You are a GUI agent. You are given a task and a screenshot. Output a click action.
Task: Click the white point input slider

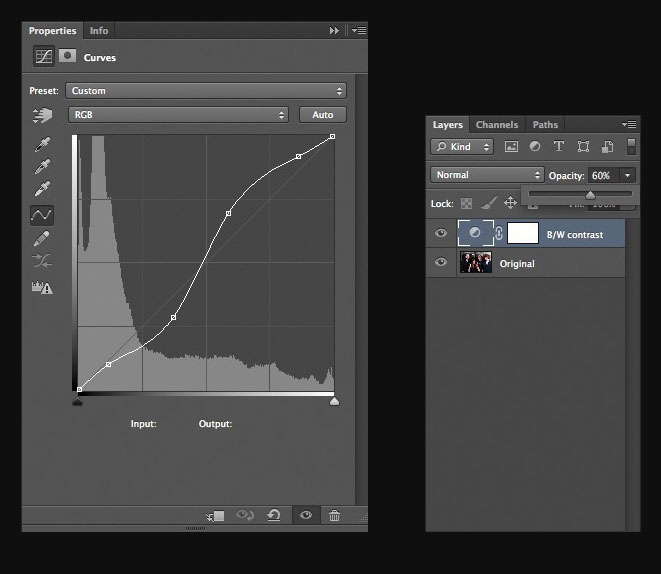(334, 401)
